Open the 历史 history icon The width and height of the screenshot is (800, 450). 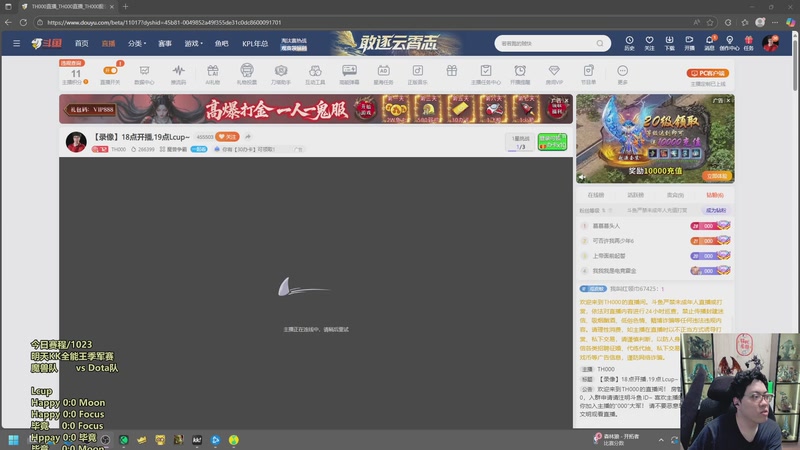click(x=629, y=43)
